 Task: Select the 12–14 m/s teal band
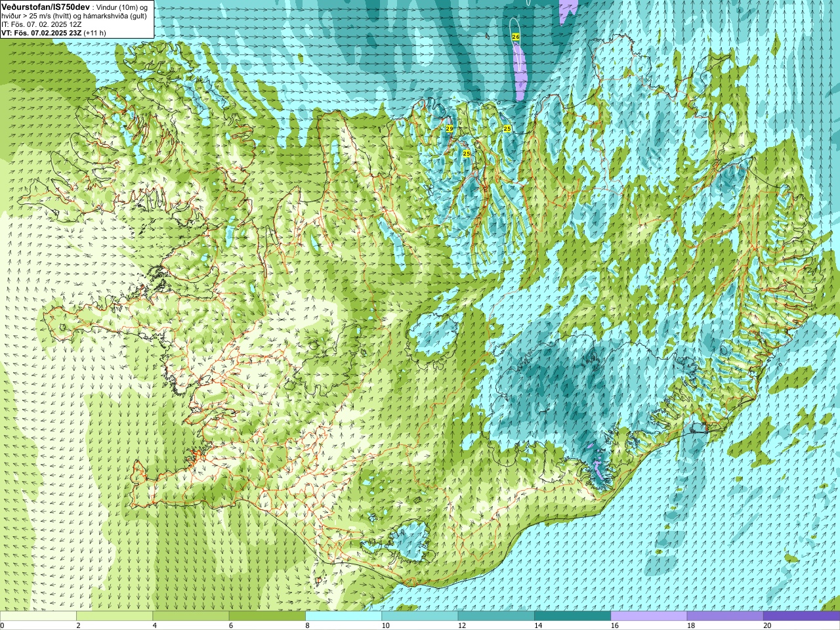[x=496, y=616]
